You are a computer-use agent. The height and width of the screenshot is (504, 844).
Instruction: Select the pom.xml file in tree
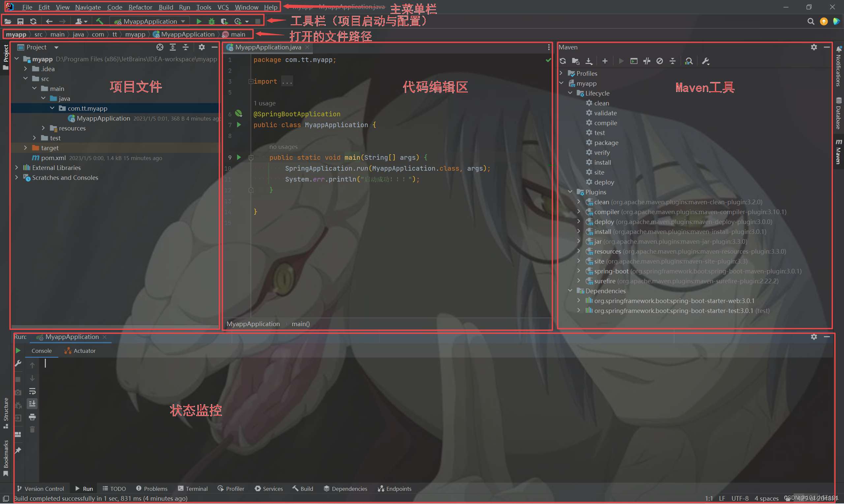coord(53,158)
